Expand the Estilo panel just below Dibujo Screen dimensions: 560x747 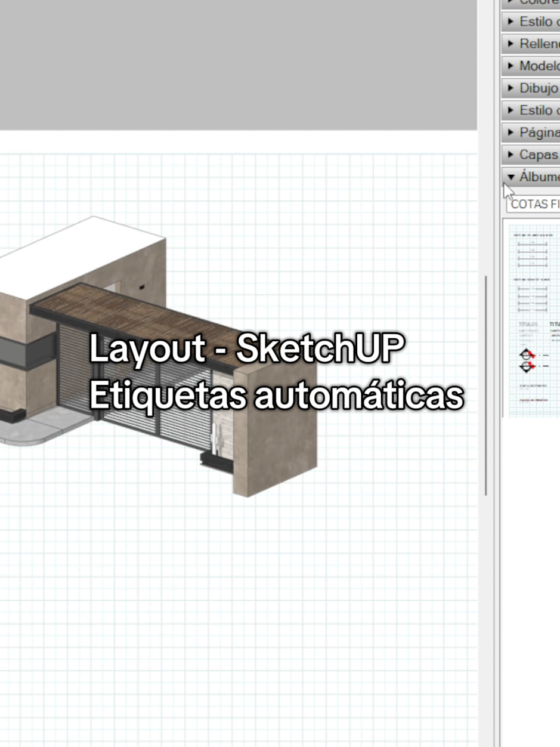(531, 110)
